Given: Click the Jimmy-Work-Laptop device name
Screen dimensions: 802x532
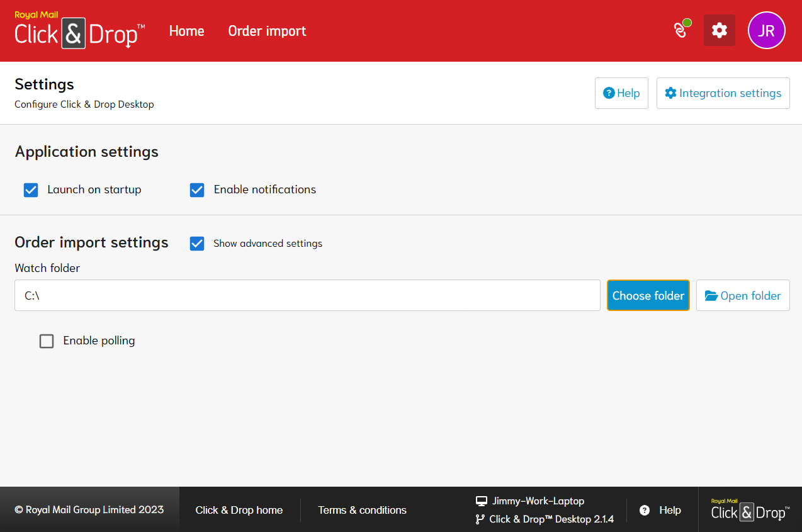Looking at the screenshot, I should (x=538, y=501).
